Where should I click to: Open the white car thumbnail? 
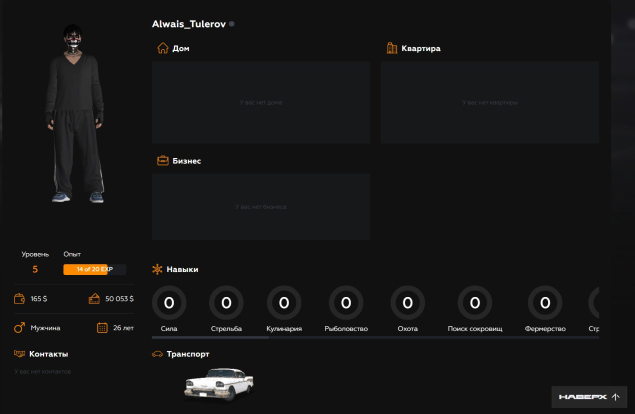(220, 384)
